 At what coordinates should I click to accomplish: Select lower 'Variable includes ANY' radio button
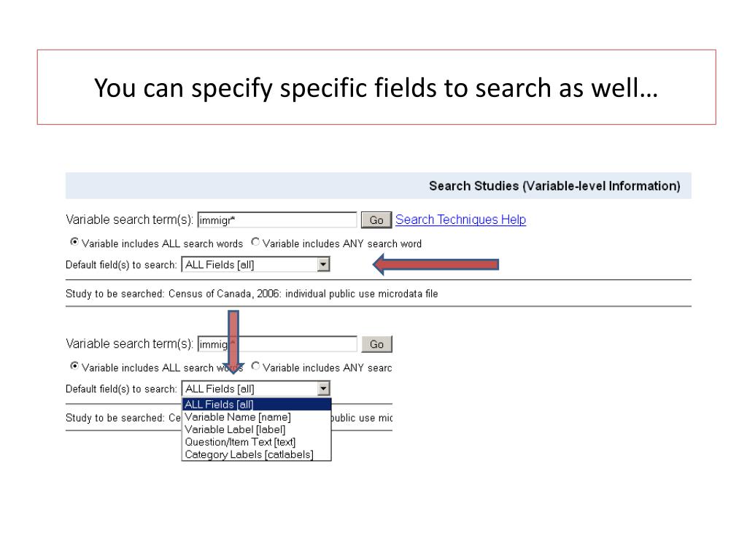pyautogui.click(x=255, y=366)
